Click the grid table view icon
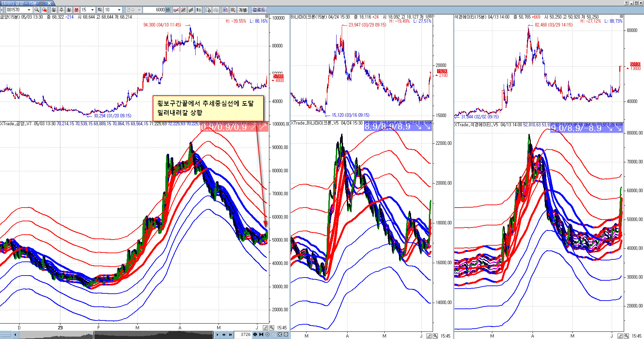644x339 pixels. coord(233,10)
